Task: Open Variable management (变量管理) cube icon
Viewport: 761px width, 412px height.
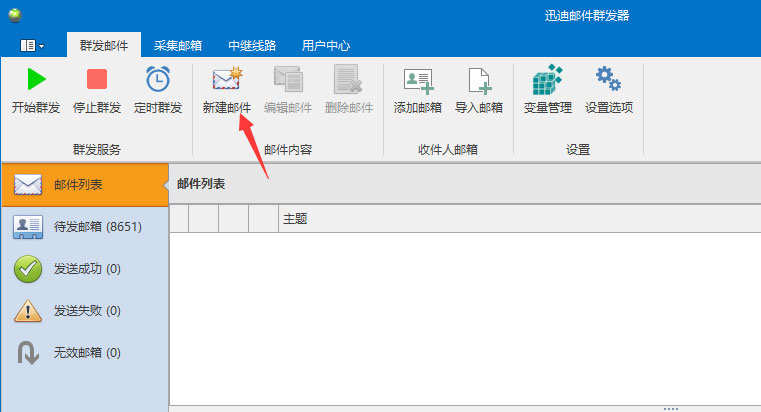Action: [547, 80]
